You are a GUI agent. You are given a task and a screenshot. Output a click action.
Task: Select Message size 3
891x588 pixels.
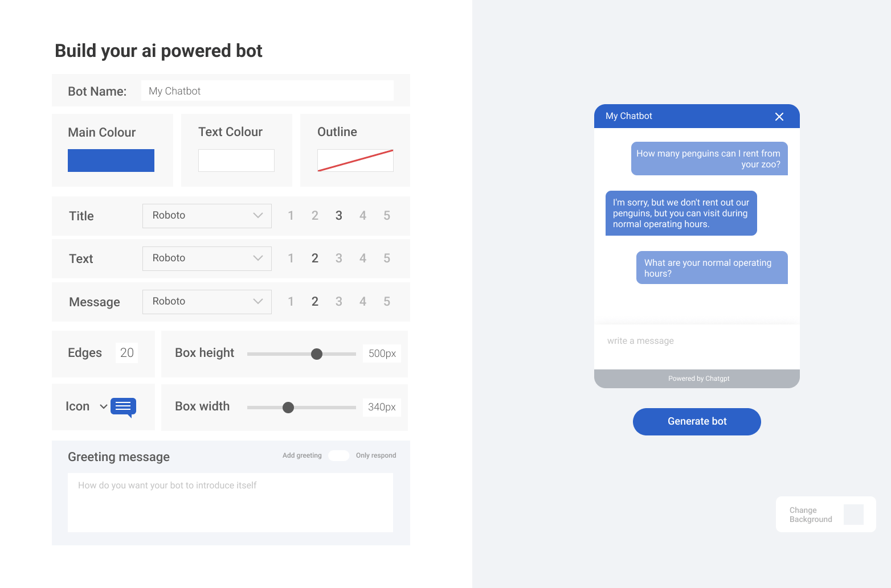[339, 302]
